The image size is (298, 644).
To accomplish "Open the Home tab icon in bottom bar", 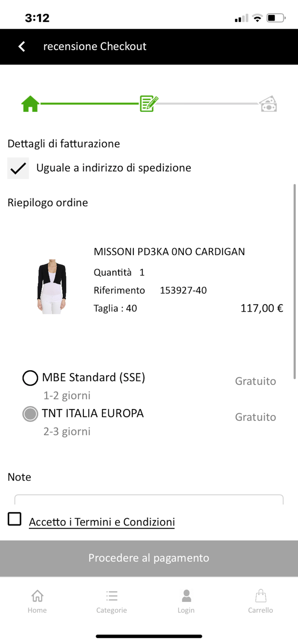I will point(37,596).
